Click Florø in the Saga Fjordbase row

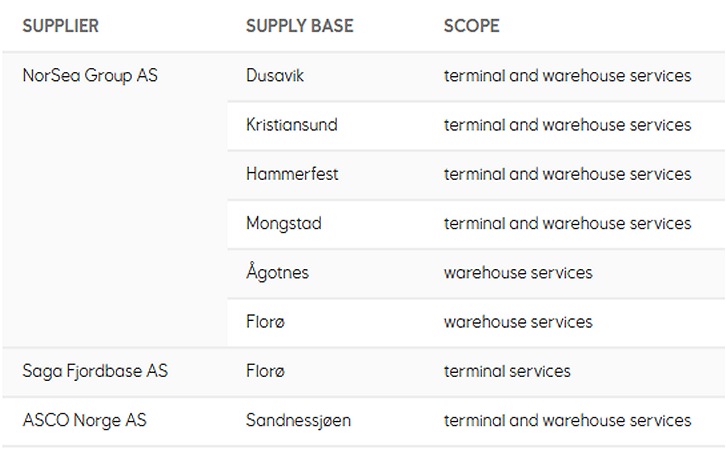265,371
